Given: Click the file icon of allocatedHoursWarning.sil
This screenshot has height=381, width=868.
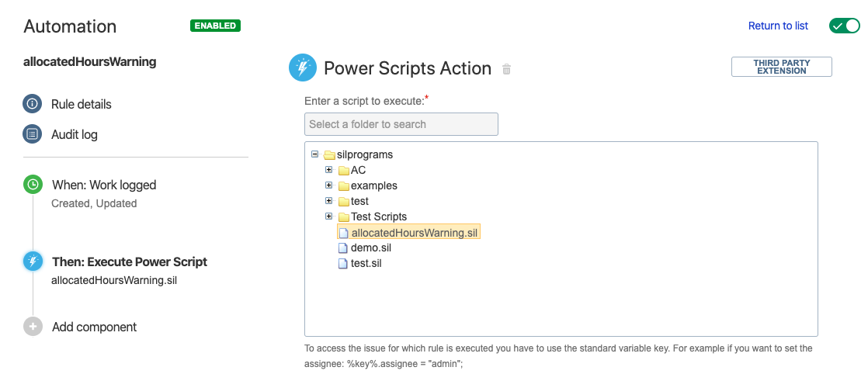Looking at the screenshot, I should [343, 233].
